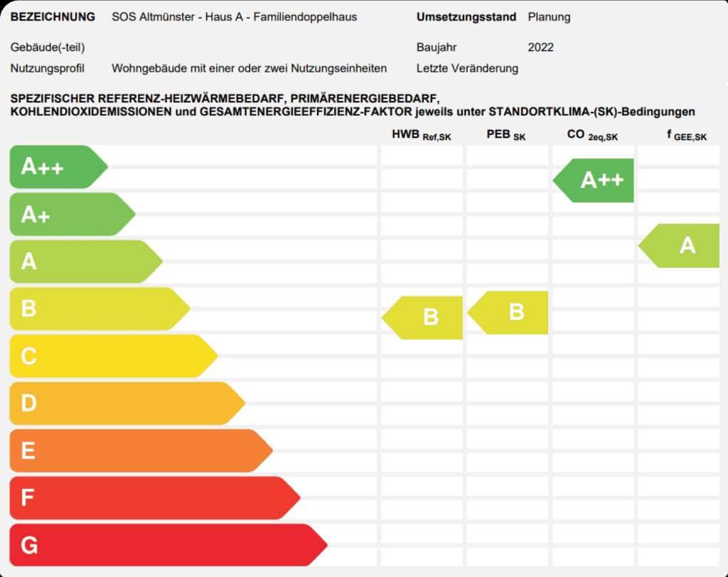Select the B rating marker under PEB
This screenshot has width=728, height=577.
[x=509, y=312]
